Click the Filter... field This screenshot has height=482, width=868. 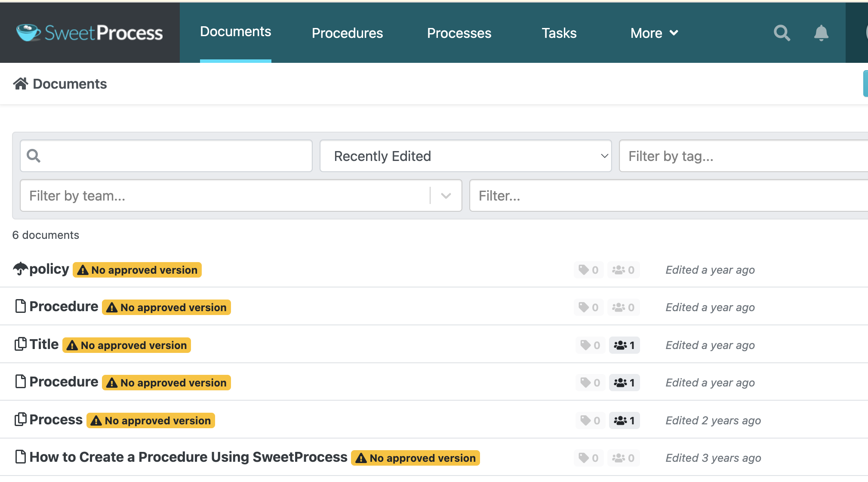(x=668, y=196)
